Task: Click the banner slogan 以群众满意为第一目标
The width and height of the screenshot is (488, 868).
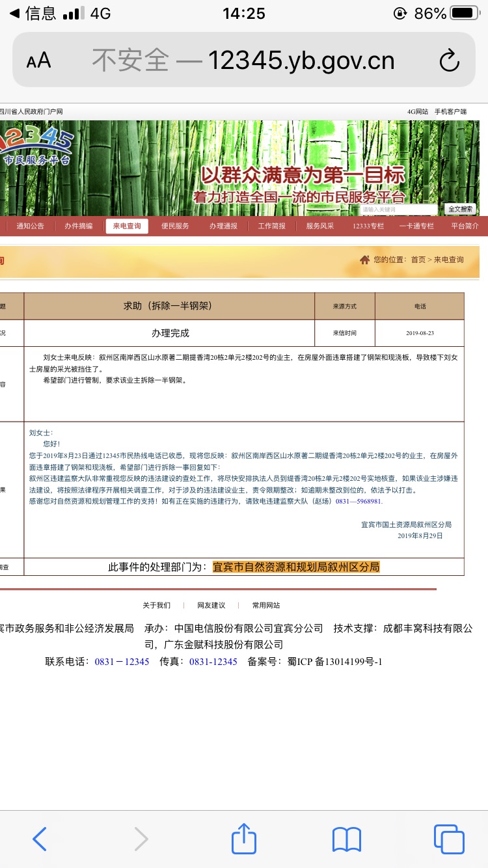Action: (303, 174)
